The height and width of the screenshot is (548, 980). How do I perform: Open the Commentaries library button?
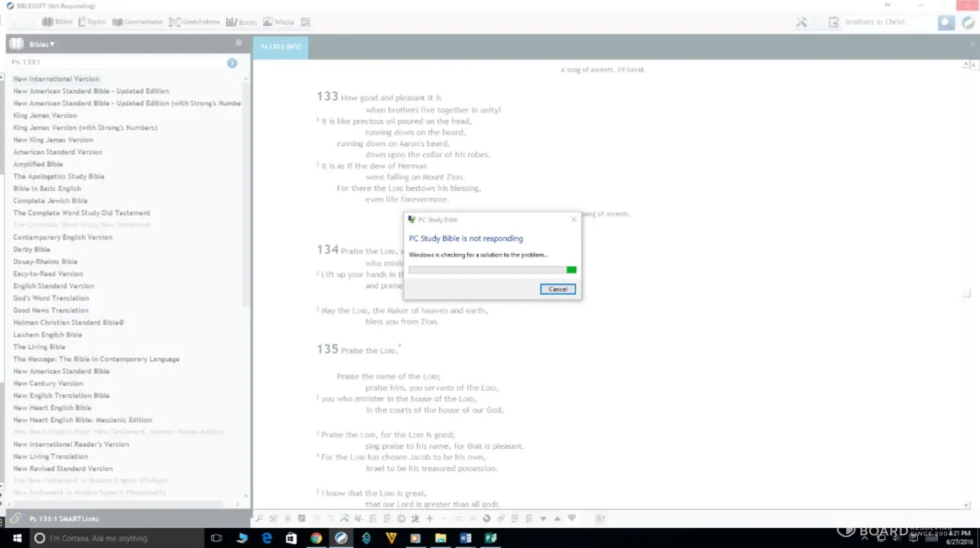coord(137,22)
